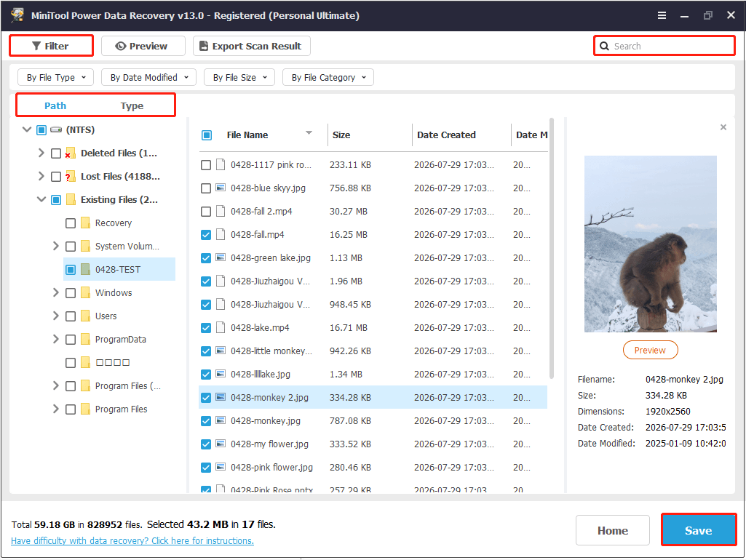746x560 pixels.
Task: Click the monkey preview thumbnail image
Action: tap(651, 244)
